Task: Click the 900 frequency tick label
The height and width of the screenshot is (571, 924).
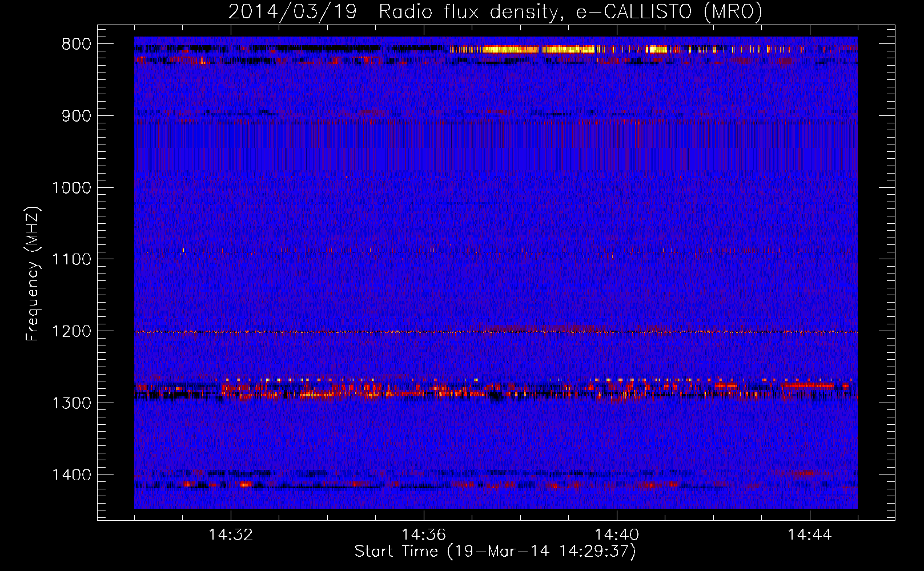Action: tap(76, 116)
